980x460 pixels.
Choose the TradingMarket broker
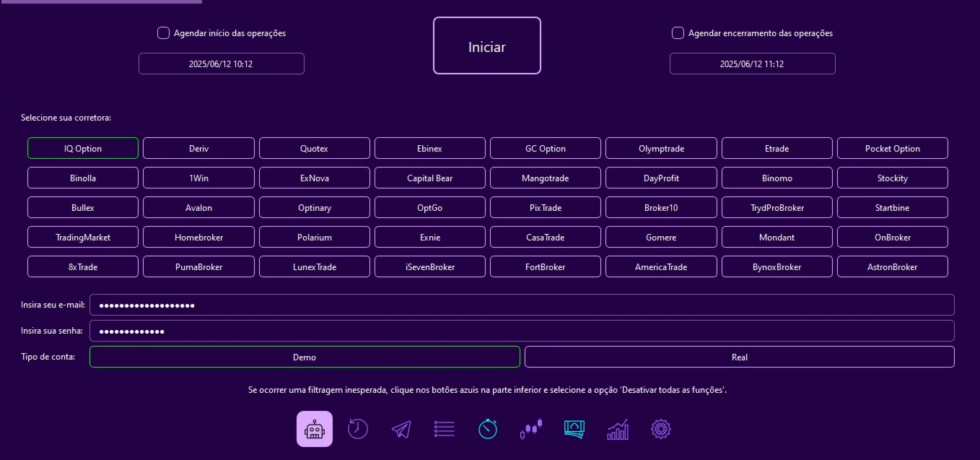(x=83, y=237)
